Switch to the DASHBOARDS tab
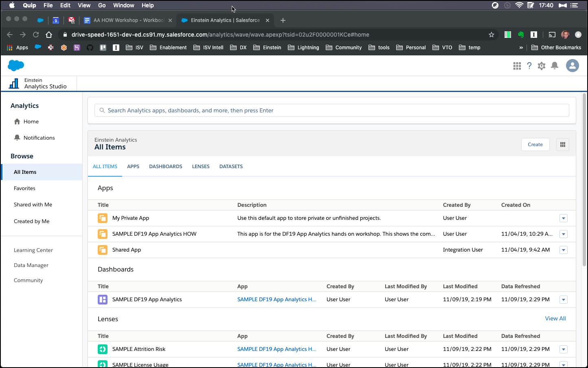This screenshot has width=588, height=368. pyautogui.click(x=166, y=166)
